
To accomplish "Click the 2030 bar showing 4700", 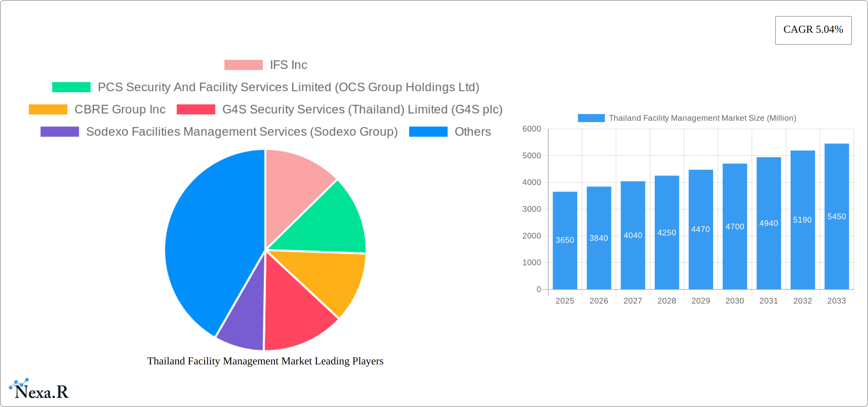I will 735,226.
